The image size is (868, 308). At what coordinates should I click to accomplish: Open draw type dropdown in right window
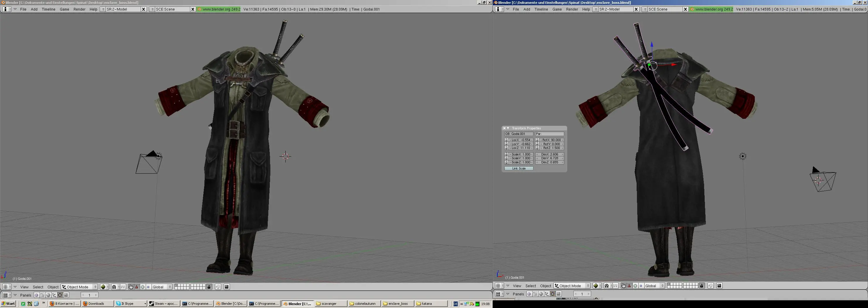click(x=597, y=286)
